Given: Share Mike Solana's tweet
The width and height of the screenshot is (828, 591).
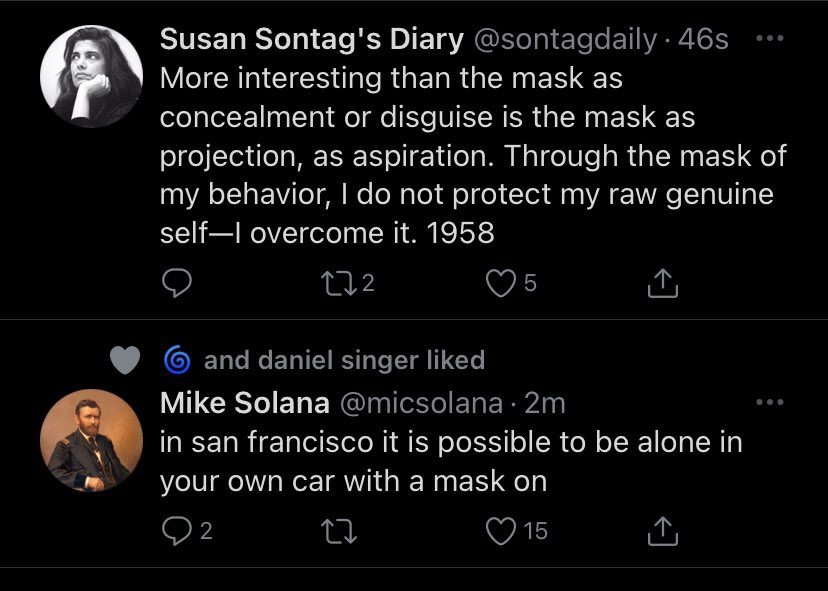Looking at the screenshot, I should coord(663,532).
